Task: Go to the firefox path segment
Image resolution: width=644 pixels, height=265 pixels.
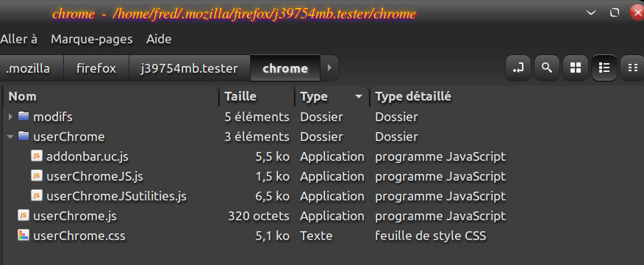Action: (96, 68)
